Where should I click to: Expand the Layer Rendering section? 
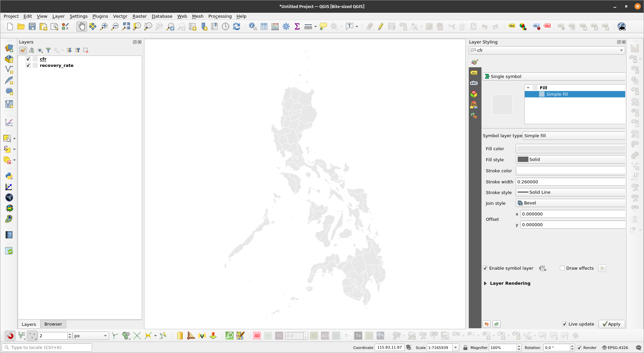point(485,283)
